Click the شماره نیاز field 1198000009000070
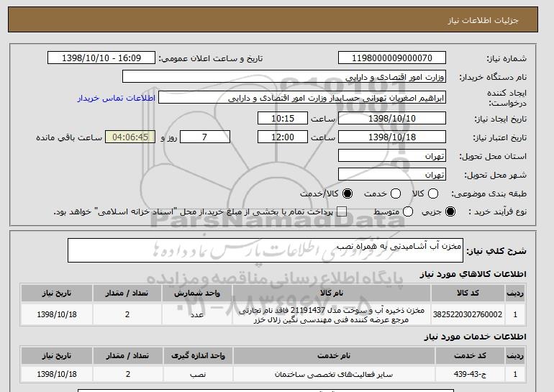 click(392, 58)
